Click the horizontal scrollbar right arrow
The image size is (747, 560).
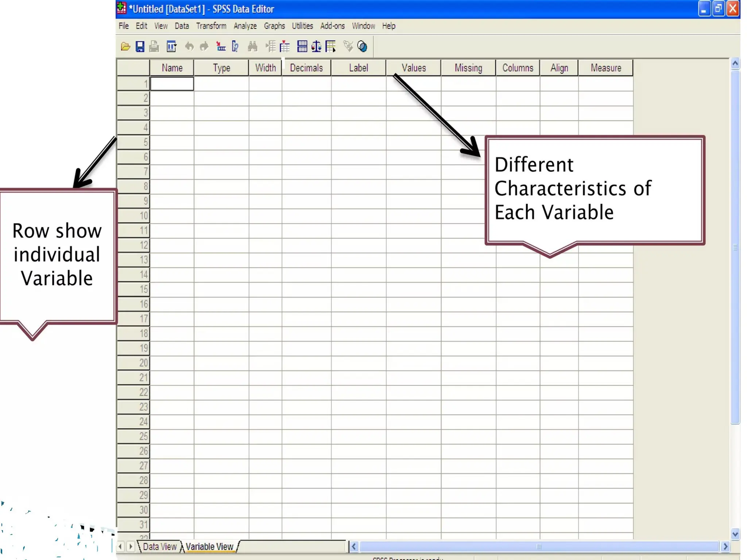725,547
